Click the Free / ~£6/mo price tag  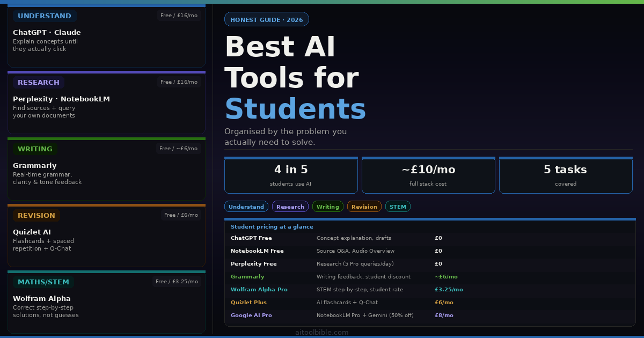[179, 149]
